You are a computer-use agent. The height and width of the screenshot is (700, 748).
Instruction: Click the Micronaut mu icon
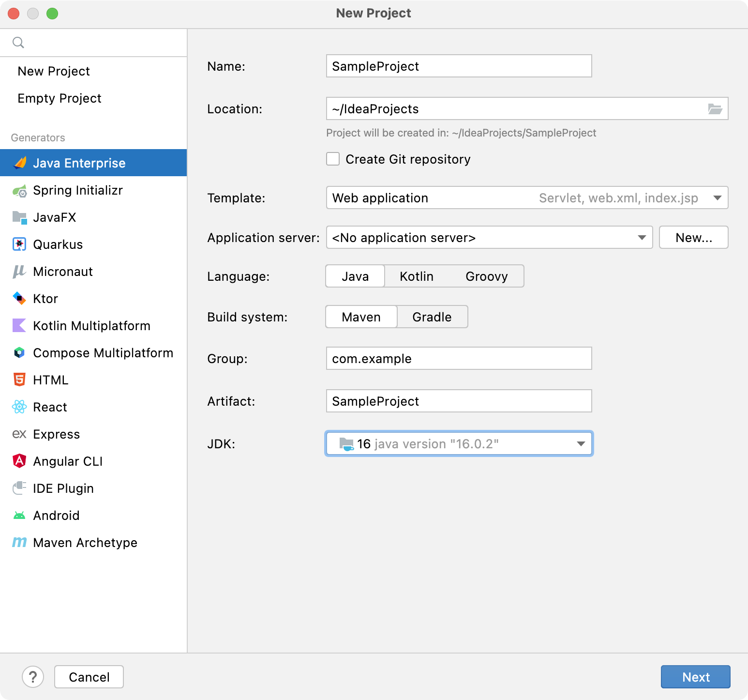pyautogui.click(x=19, y=272)
